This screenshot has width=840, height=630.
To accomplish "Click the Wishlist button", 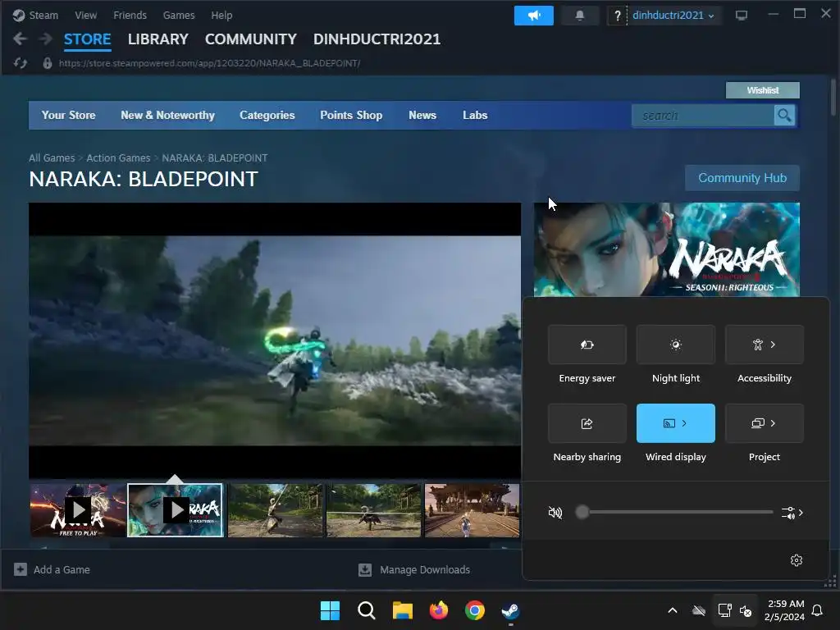I will [x=762, y=90].
